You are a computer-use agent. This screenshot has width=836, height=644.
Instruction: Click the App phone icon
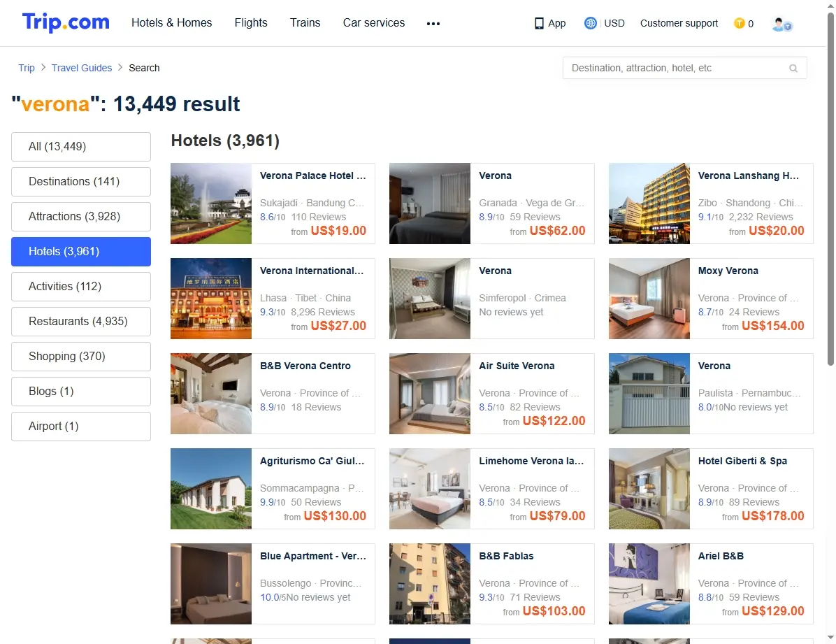coord(539,24)
